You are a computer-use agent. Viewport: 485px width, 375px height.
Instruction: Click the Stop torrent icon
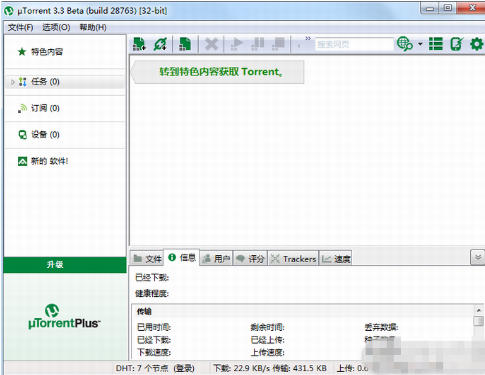(278, 44)
